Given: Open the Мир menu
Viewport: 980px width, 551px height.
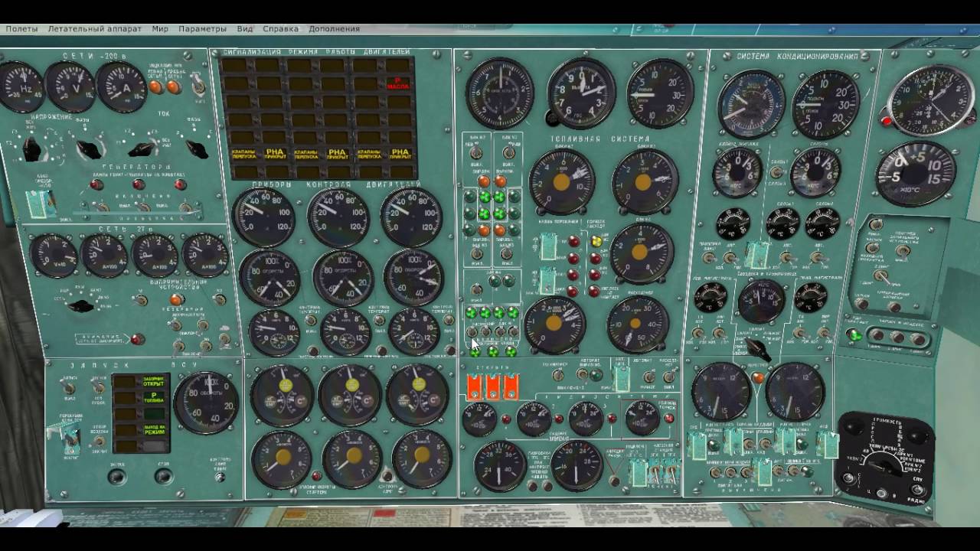Looking at the screenshot, I should (x=160, y=28).
